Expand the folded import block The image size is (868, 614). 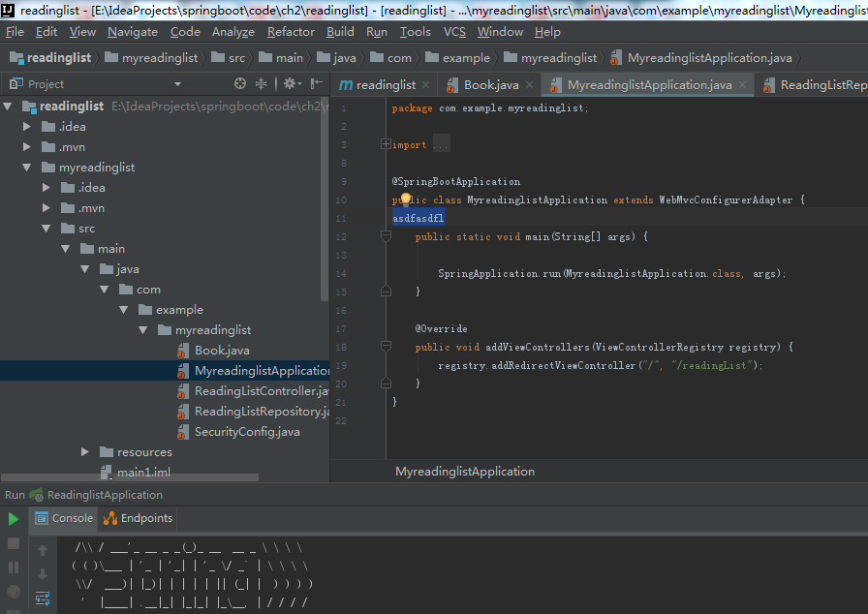pyautogui.click(x=386, y=144)
